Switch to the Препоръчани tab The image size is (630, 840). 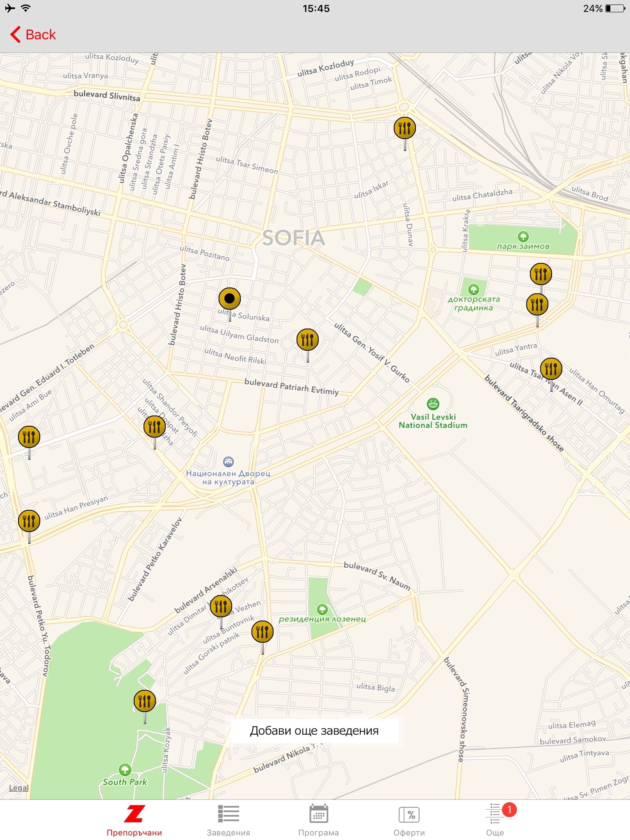click(135, 821)
